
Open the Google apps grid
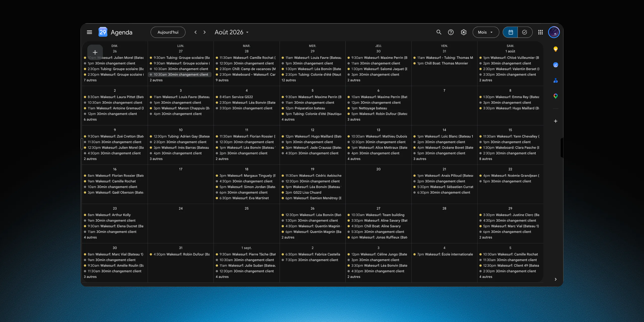pyautogui.click(x=540, y=32)
